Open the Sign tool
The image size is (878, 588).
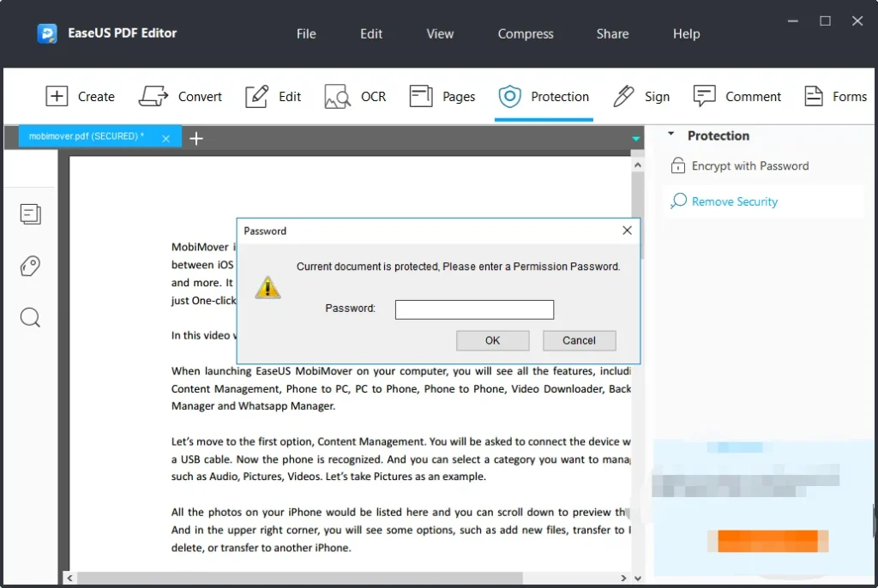pos(641,96)
